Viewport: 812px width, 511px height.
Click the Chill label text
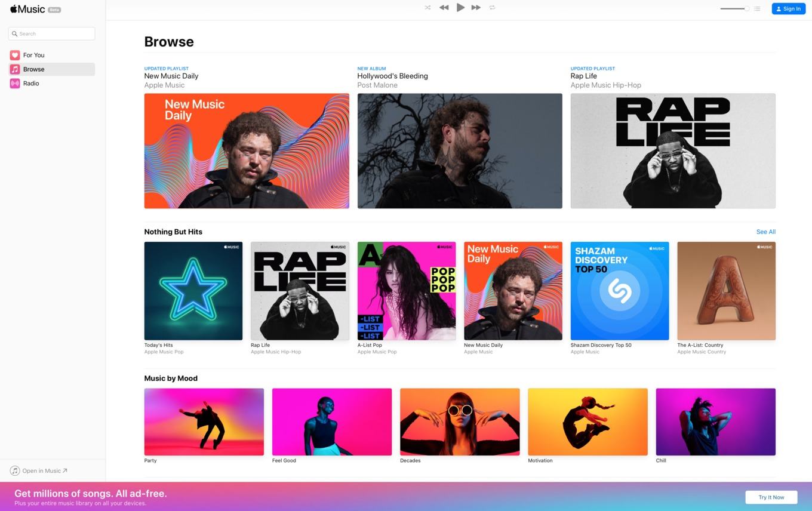pos(661,460)
